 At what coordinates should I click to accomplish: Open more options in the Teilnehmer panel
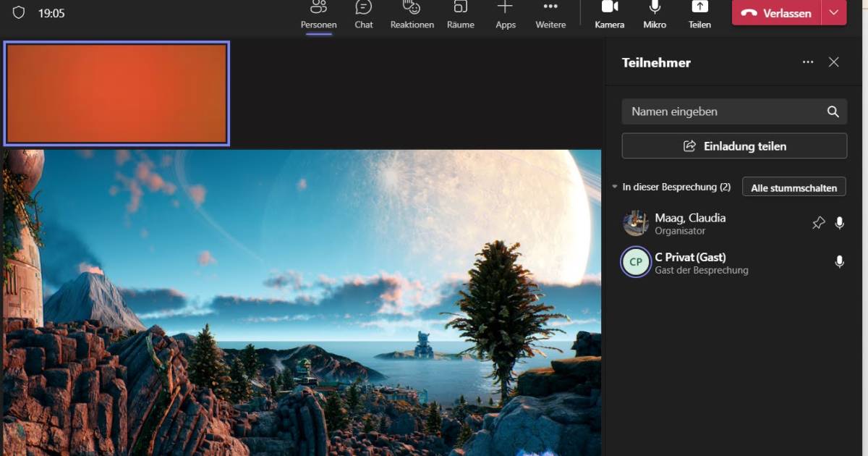click(808, 62)
